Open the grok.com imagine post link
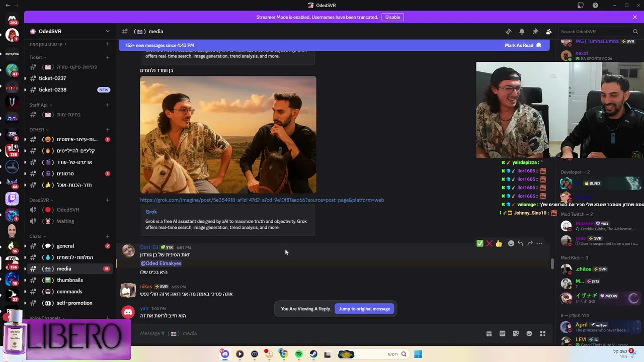This screenshot has width=644, height=362. tap(262, 200)
